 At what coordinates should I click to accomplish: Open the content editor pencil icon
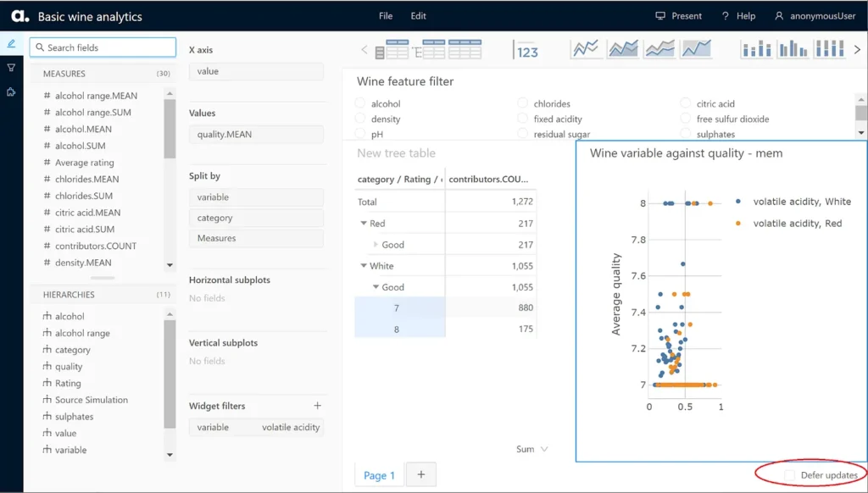coord(11,44)
